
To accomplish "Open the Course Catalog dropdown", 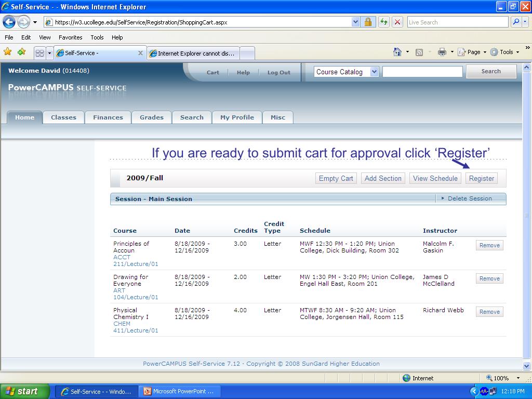I will pyautogui.click(x=346, y=72).
